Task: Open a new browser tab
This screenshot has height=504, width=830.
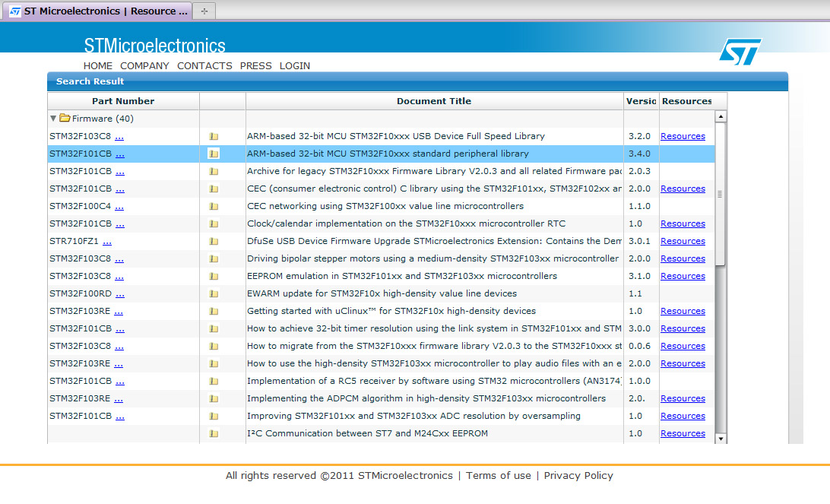Action: point(204,11)
